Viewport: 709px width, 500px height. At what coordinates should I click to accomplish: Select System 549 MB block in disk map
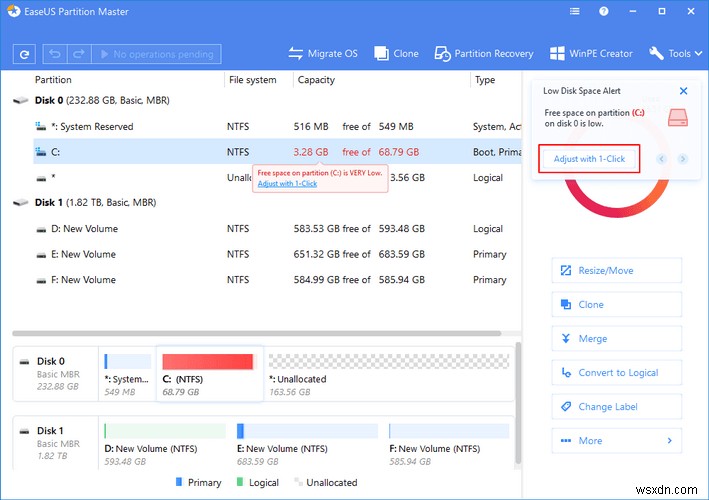point(127,374)
